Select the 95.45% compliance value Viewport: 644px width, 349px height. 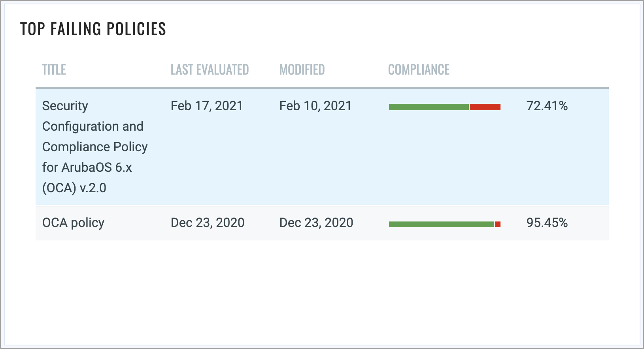tap(547, 223)
